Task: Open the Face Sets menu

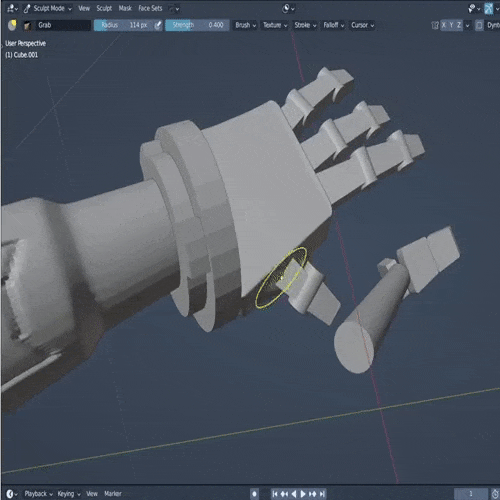Action: [150, 8]
